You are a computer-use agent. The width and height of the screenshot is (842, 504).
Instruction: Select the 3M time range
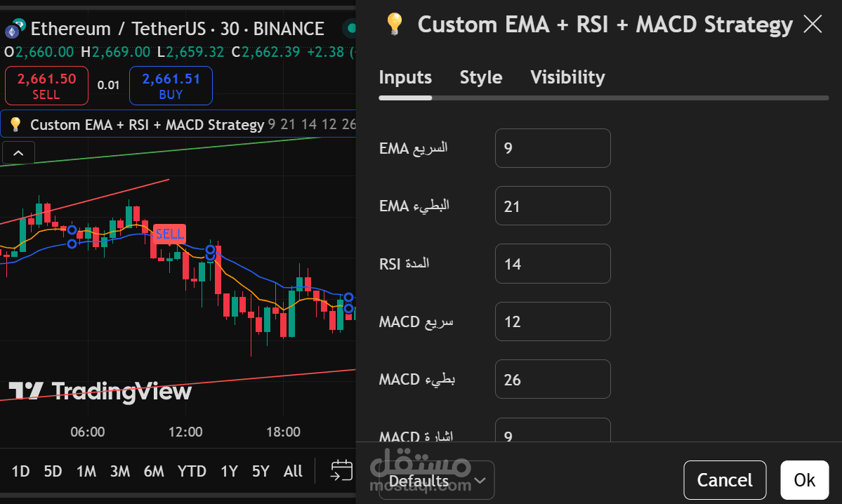point(120,471)
